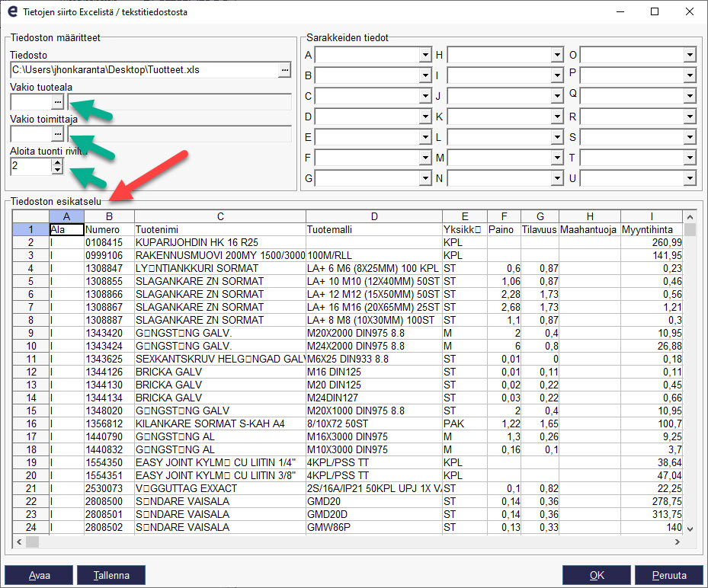
Task: Select preview row header 12
Action: click(x=30, y=372)
